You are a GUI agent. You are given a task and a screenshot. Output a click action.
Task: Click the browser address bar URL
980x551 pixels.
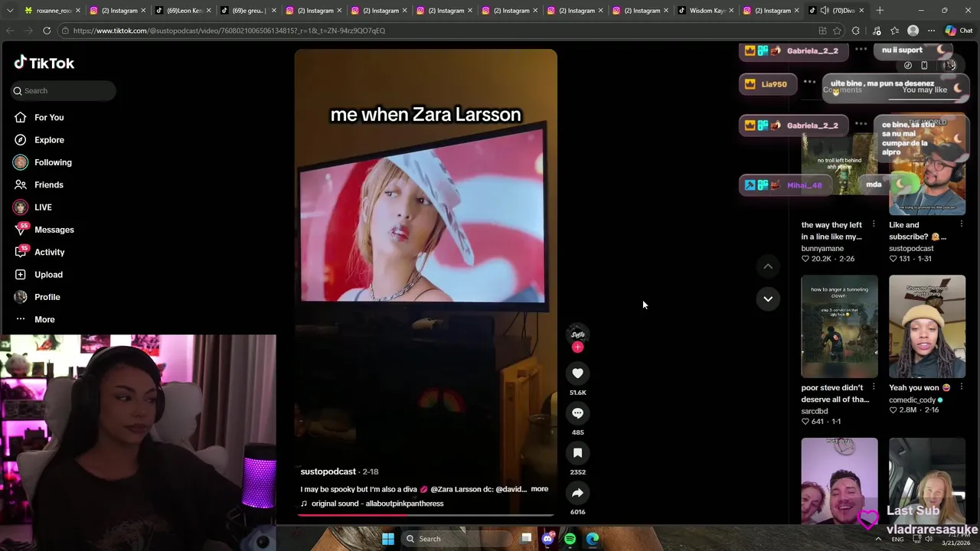(x=230, y=31)
